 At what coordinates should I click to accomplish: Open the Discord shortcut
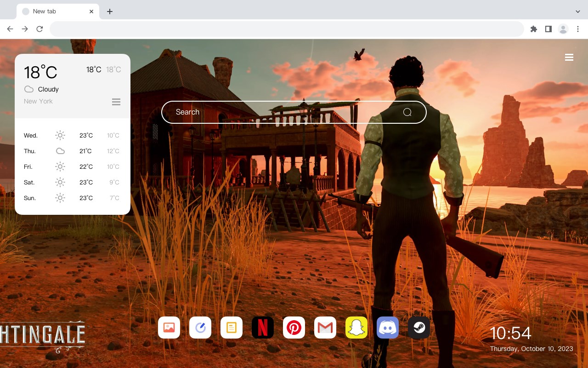pos(388,328)
